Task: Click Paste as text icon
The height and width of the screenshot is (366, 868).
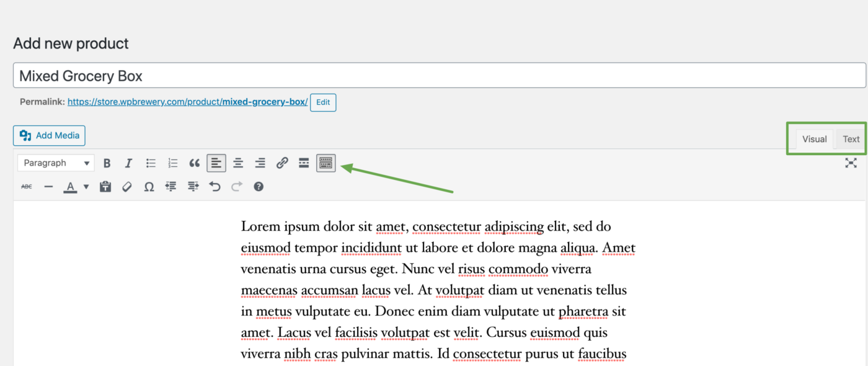Action: (x=105, y=186)
